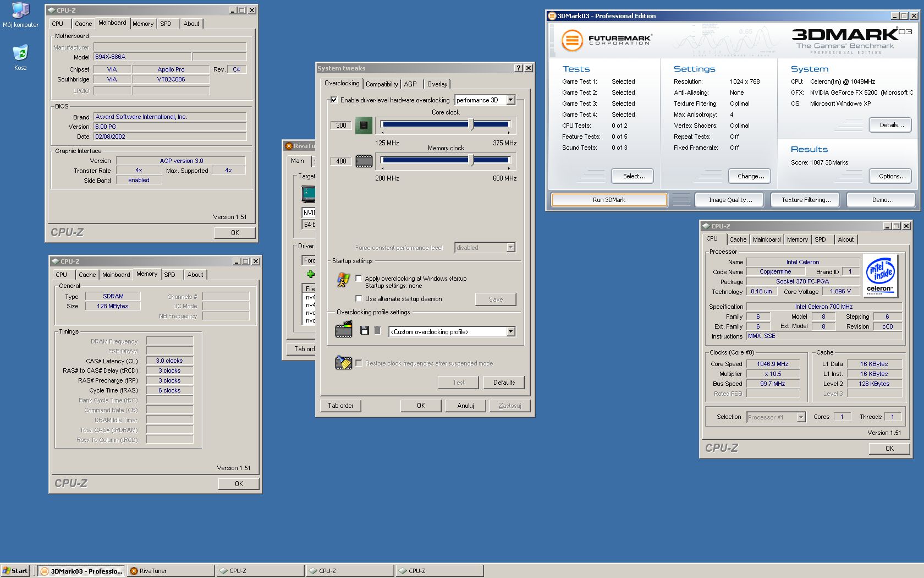
Task: Open the performance 3D dropdown
Action: (511, 100)
